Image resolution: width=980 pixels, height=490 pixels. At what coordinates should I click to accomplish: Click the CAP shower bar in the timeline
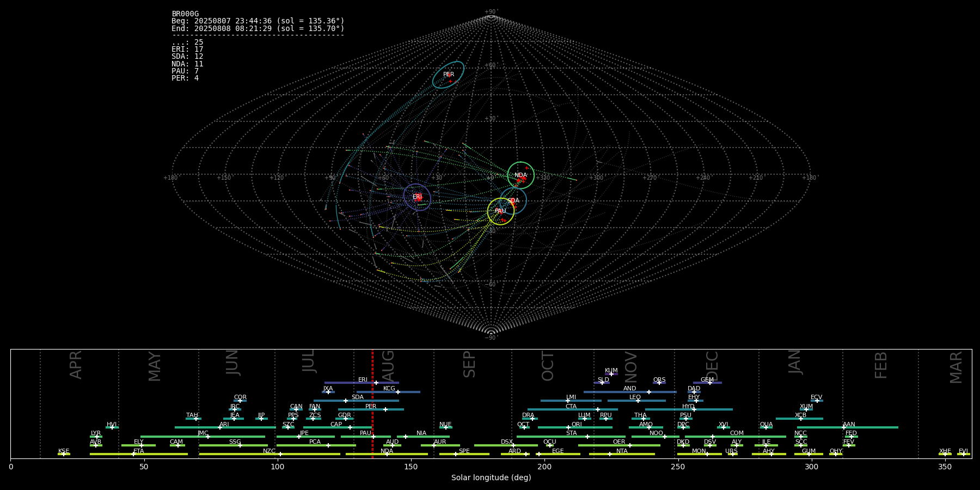coord(338,427)
